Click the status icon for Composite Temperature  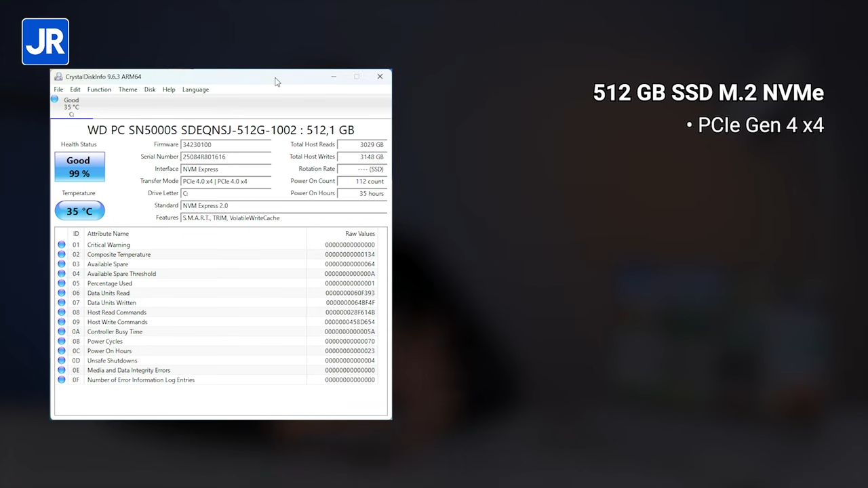[62, 254]
